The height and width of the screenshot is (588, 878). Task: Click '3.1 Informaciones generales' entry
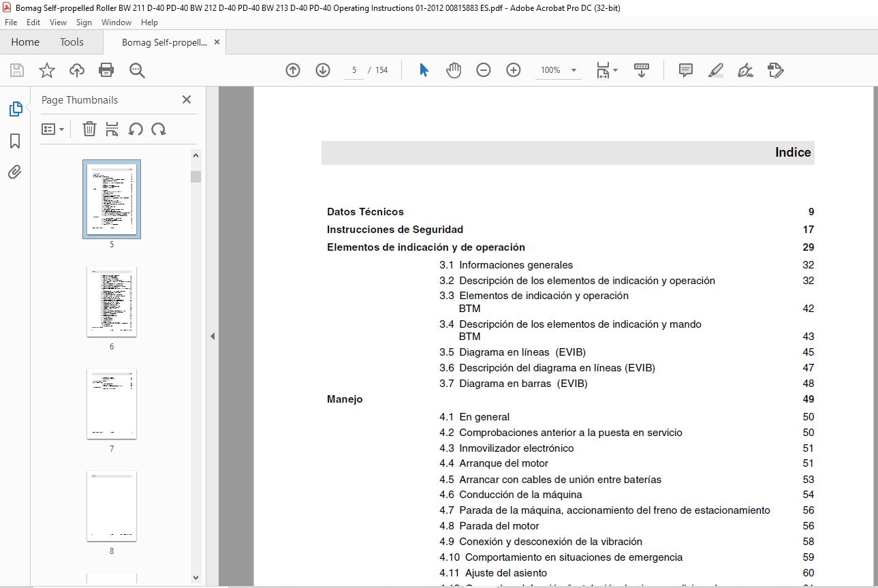tap(506, 265)
